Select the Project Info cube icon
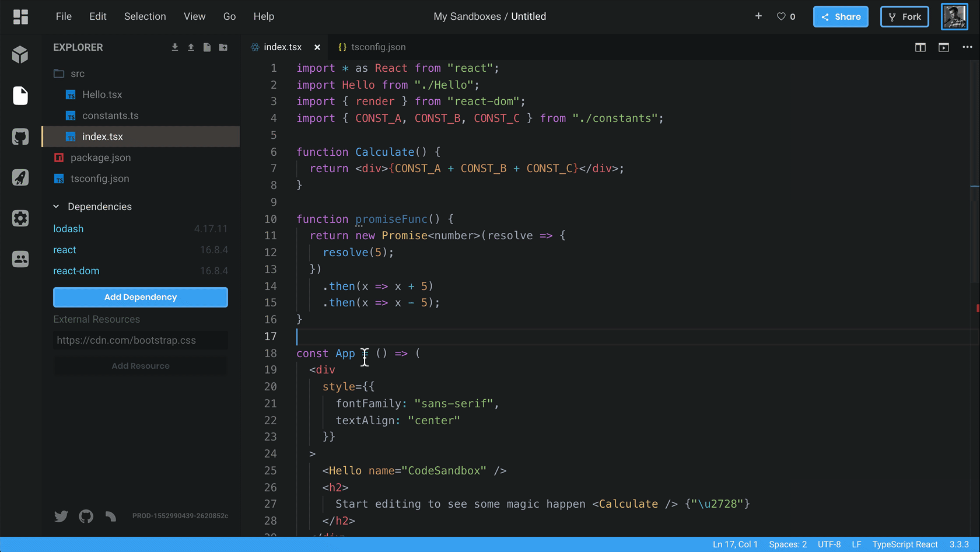This screenshot has width=980, height=552. (20, 54)
